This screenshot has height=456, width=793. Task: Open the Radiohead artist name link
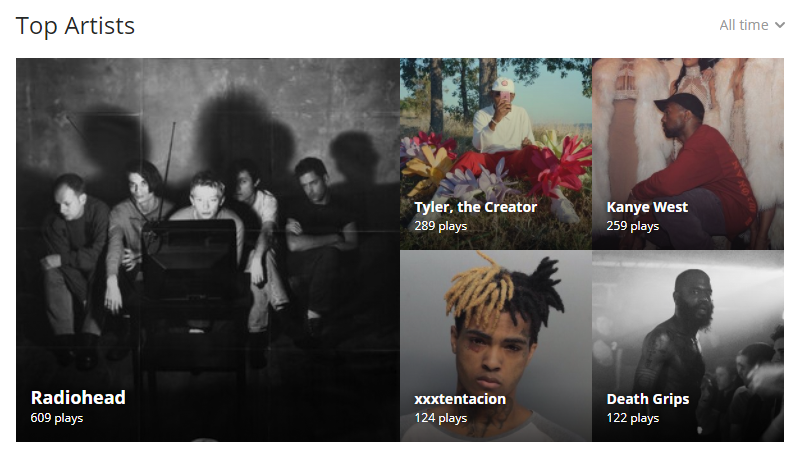point(78,397)
